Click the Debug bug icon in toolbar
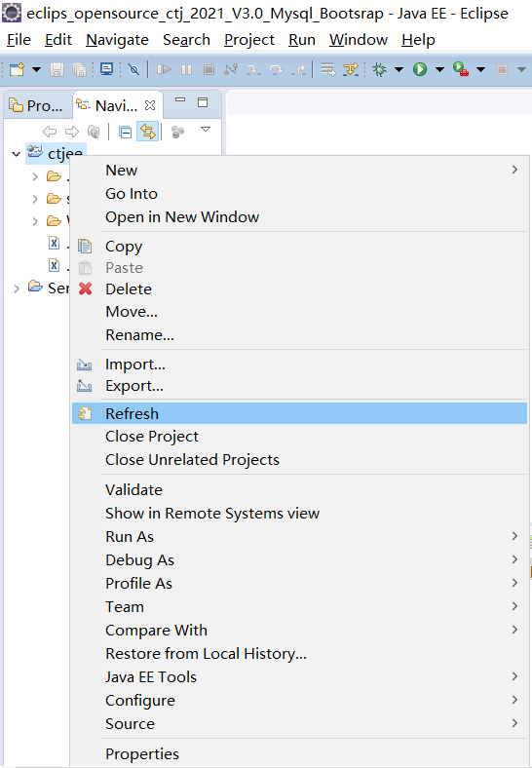Image resolution: width=532 pixels, height=768 pixels. point(379,69)
